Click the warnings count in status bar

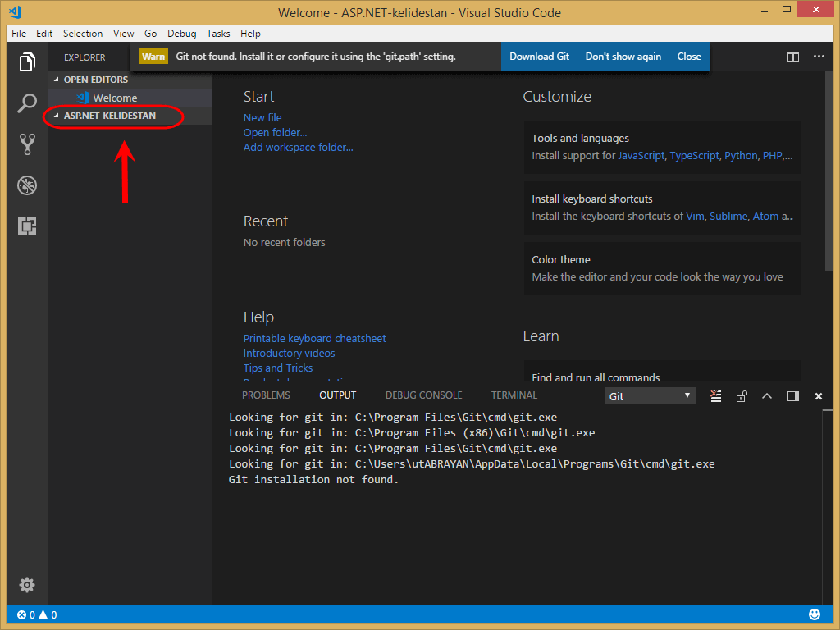[48, 615]
